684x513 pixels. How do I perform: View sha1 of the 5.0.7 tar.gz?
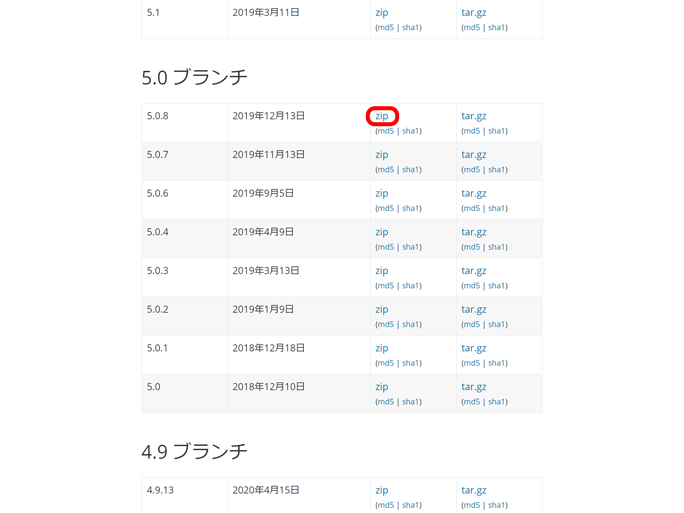point(497,170)
